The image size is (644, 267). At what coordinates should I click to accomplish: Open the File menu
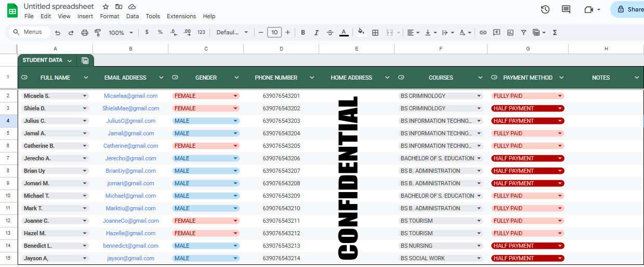tap(29, 16)
